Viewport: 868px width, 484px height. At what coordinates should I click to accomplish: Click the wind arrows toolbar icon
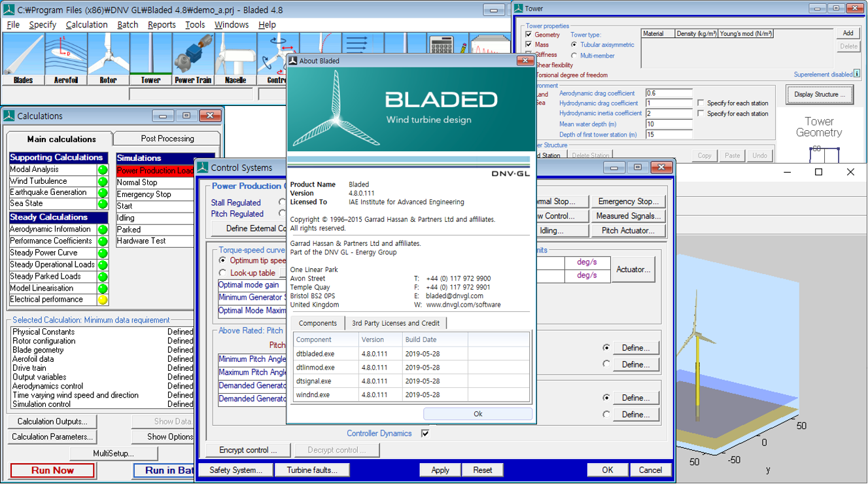pos(358,44)
